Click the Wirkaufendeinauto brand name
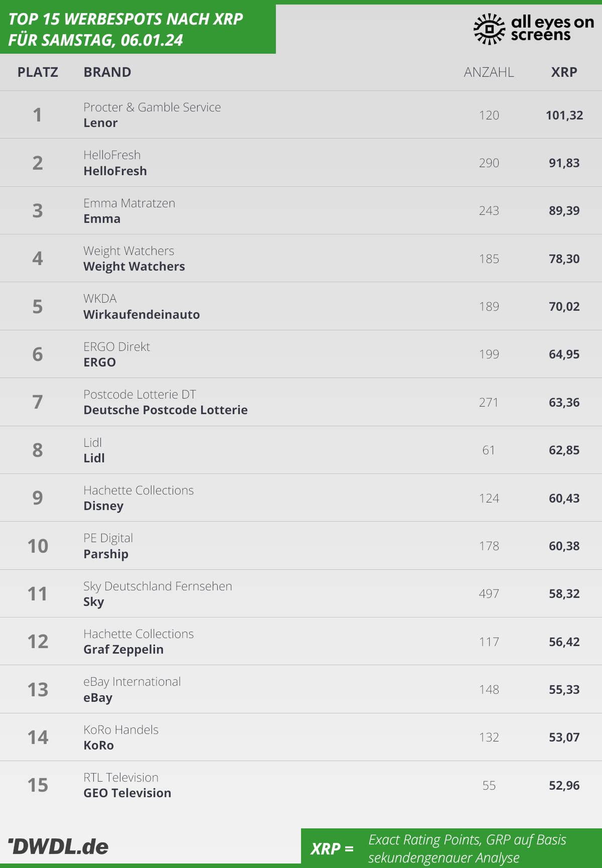This screenshot has height=868, width=602. coord(141,315)
